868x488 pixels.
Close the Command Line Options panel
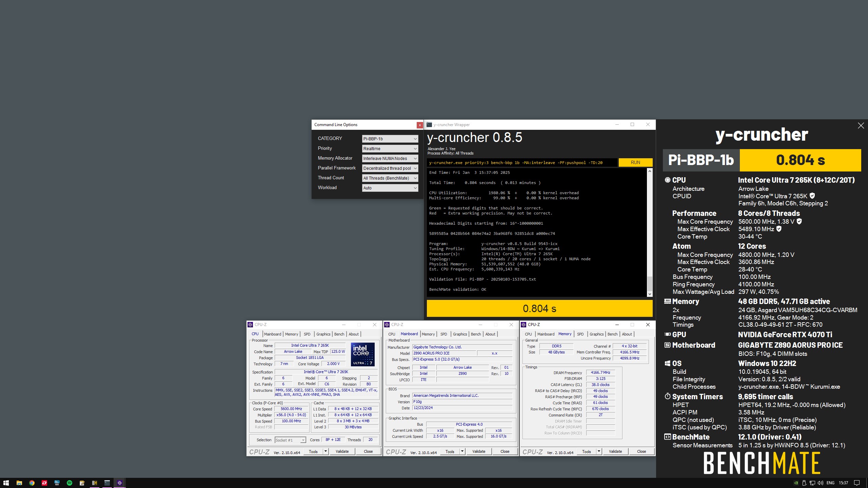click(420, 125)
